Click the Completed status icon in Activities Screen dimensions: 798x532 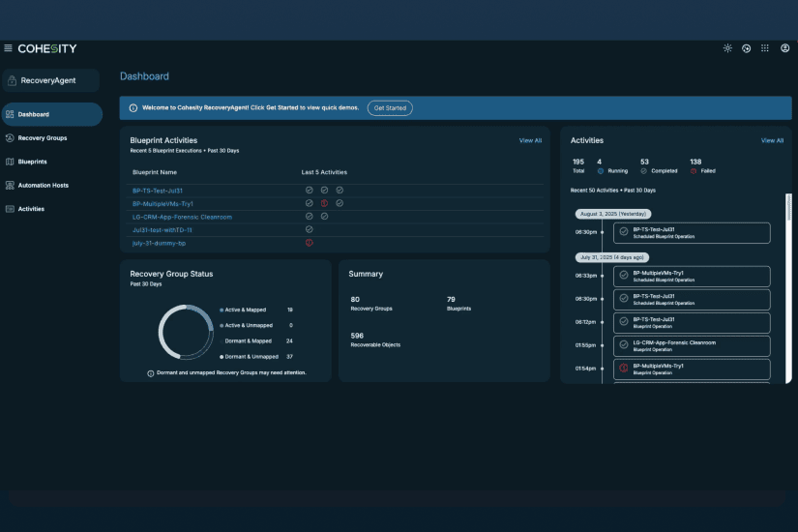click(x=644, y=171)
